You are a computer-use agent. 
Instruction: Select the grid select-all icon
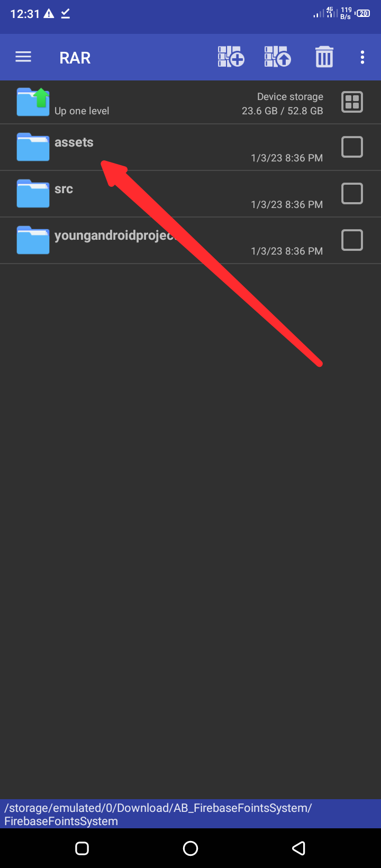tap(352, 102)
